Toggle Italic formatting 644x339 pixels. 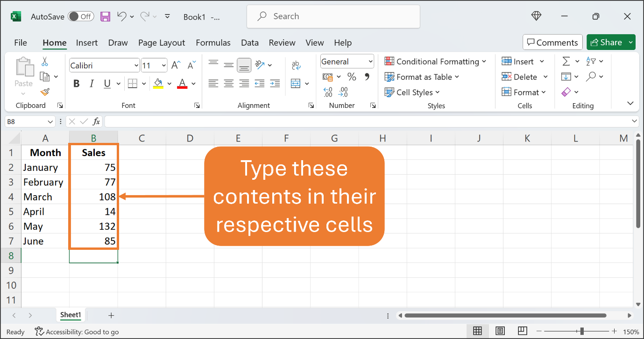coord(92,84)
